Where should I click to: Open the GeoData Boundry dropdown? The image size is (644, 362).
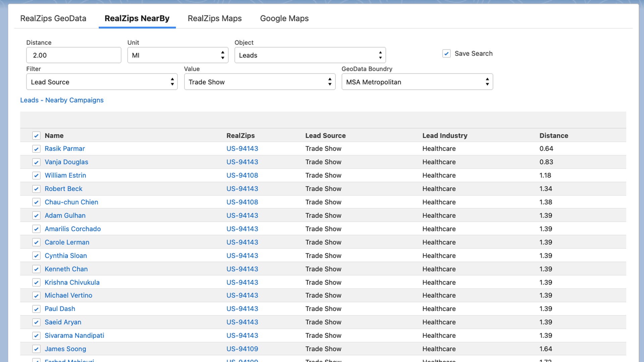pyautogui.click(x=417, y=82)
